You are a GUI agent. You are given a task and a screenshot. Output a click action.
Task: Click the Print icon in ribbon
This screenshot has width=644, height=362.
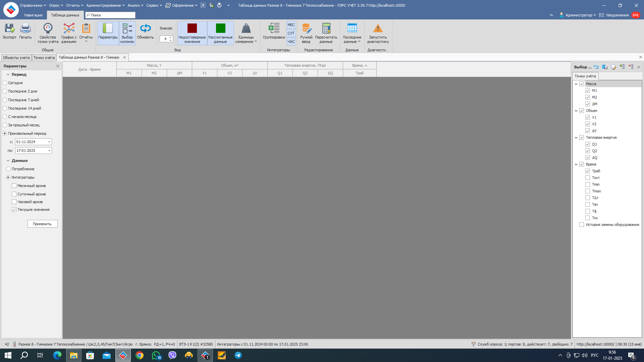pos(25,32)
